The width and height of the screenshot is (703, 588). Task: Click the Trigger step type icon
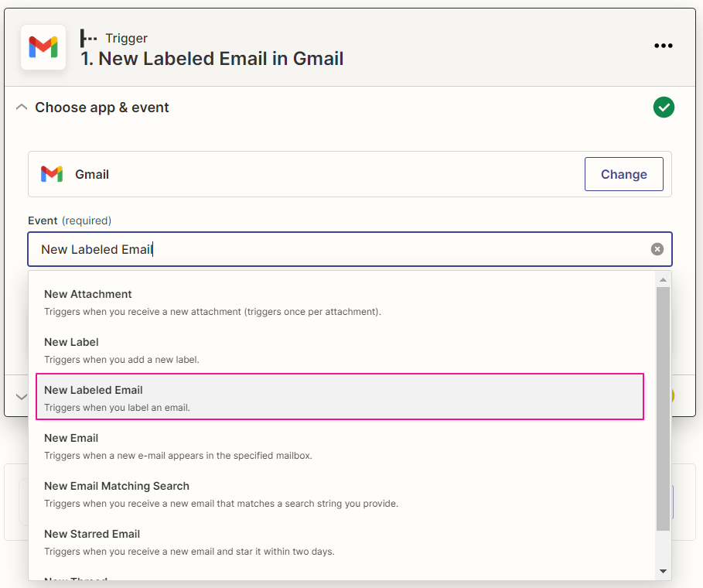point(89,38)
